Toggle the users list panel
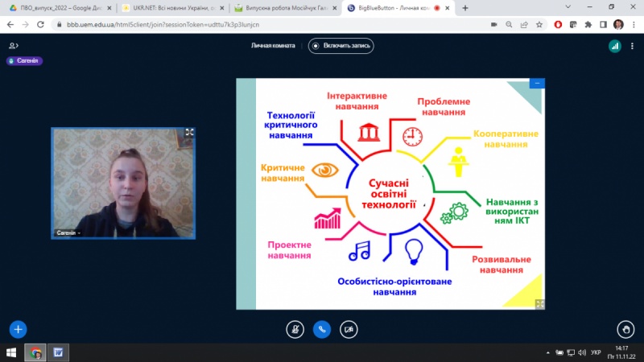The width and height of the screenshot is (644, 362). [13, 46]
